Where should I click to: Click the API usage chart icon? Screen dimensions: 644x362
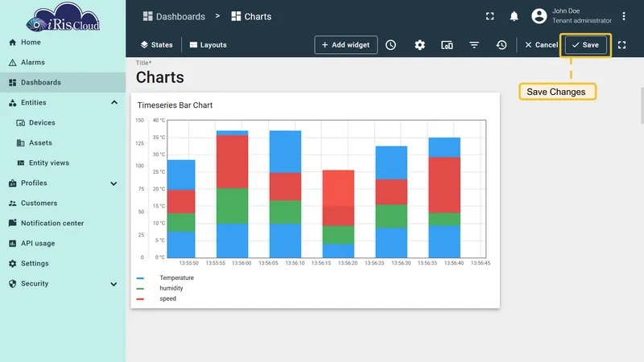pyautogui.click(x=12, y=244)
